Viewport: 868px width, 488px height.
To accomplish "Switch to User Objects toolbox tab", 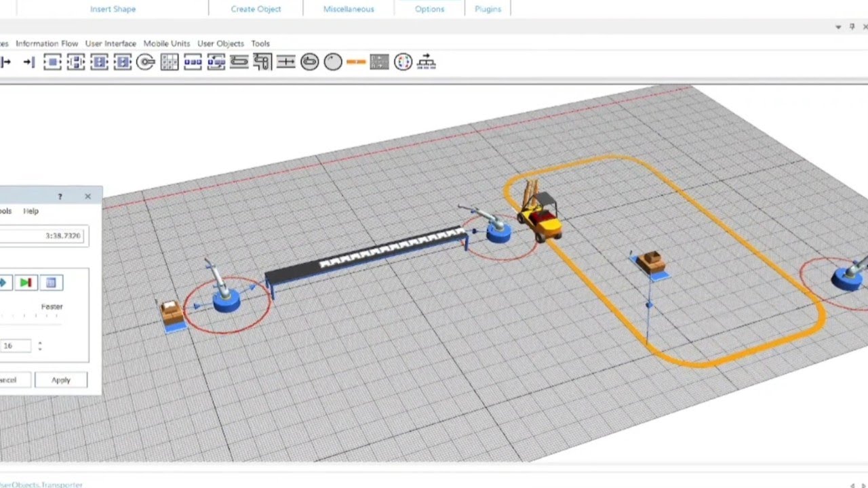I will click(x=220, y=43).
